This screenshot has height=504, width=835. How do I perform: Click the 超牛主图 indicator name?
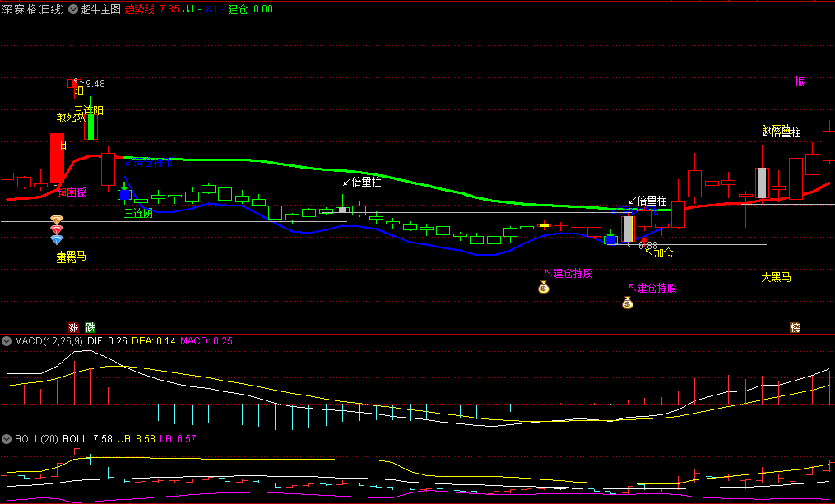point(100,9)
